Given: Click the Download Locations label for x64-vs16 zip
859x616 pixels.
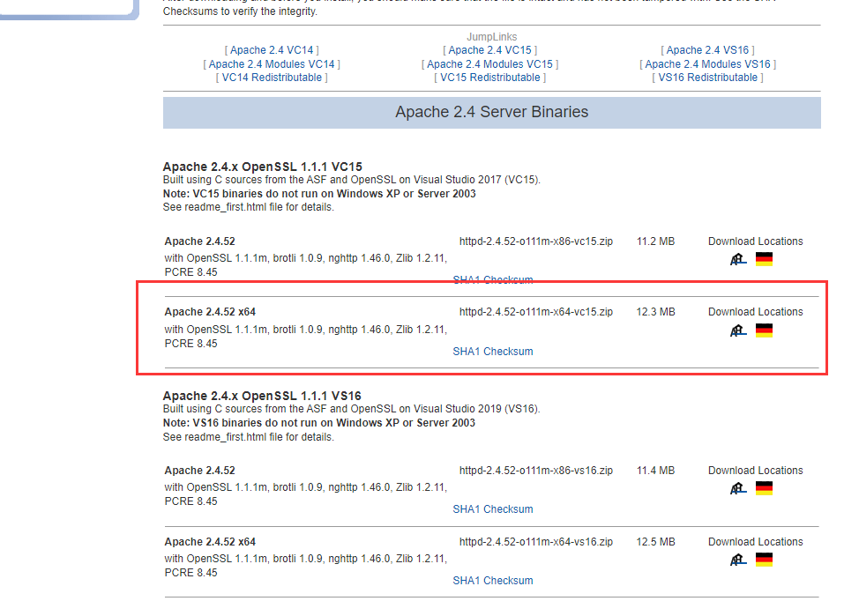Looking at the screenshot, I should (756, 541).
